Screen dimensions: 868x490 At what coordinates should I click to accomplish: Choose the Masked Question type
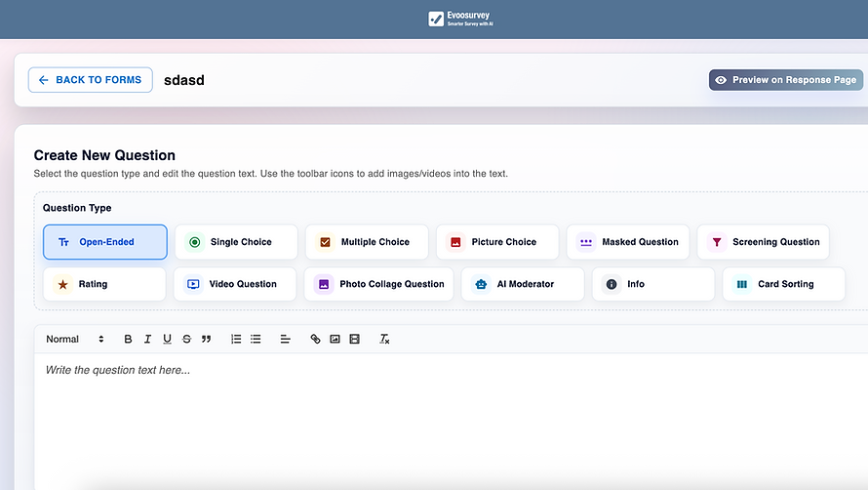[628, 242]
